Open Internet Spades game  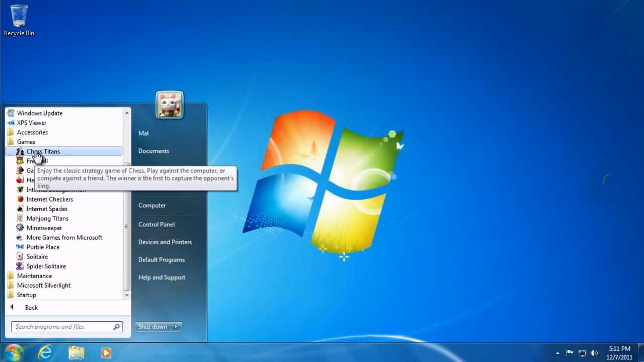click(x=47, y=209)
